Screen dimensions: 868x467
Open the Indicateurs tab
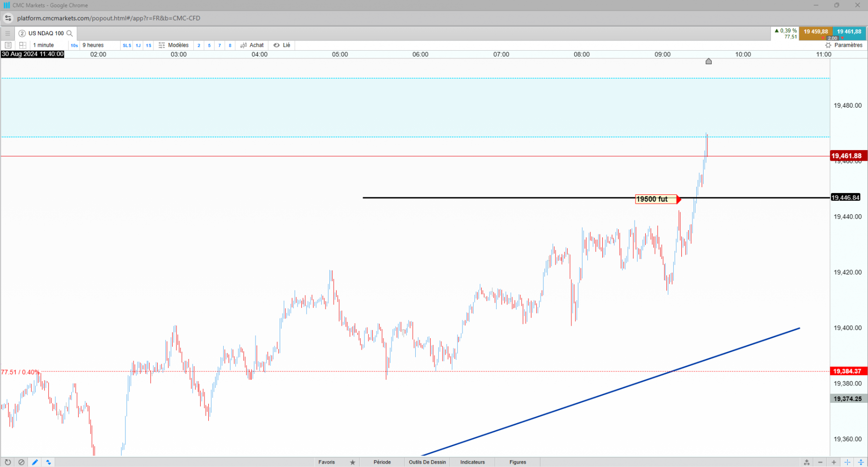(x=473, y=462)
